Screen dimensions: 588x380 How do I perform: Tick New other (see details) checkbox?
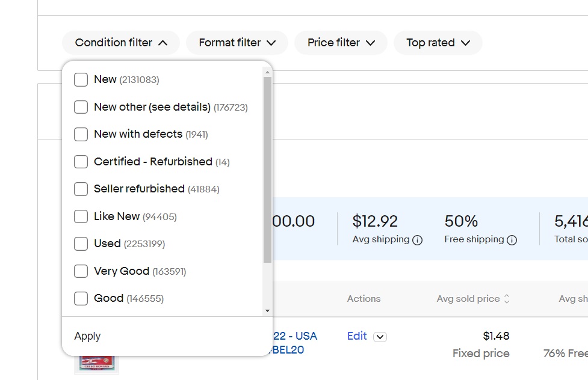pyautogui.click(x=81, y=107)
